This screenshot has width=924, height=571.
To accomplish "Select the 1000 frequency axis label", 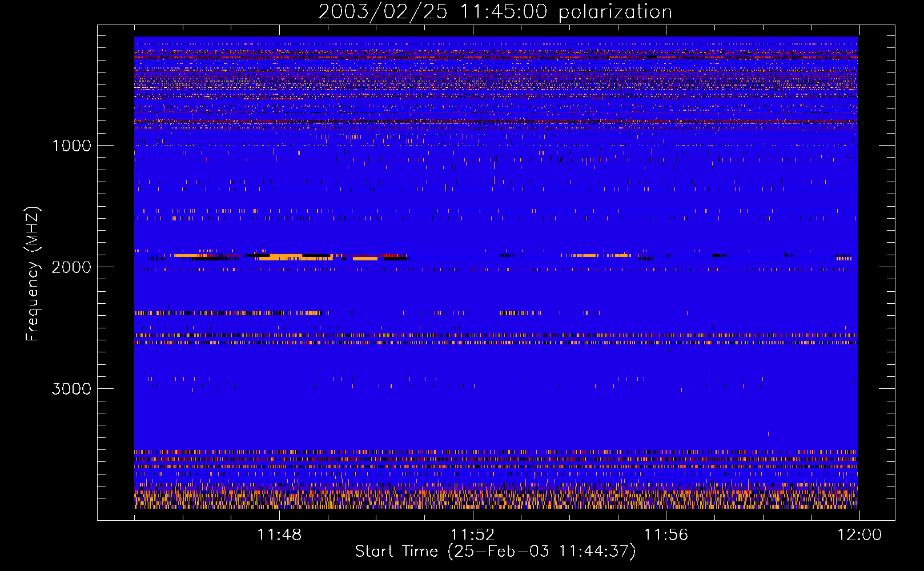I will click(x=71, y=146).
